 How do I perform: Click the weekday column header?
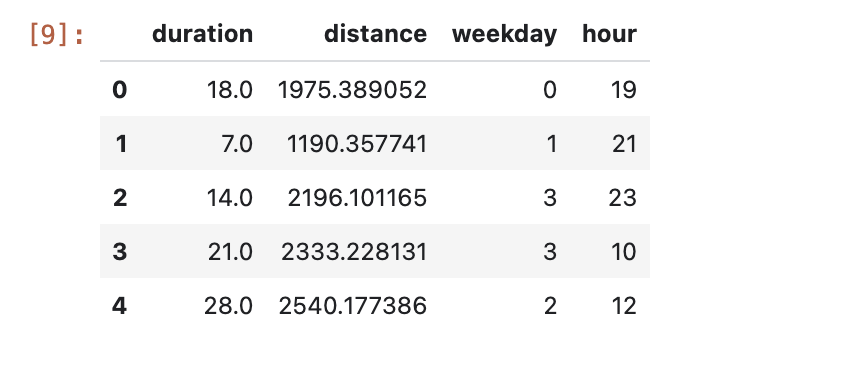504,34
